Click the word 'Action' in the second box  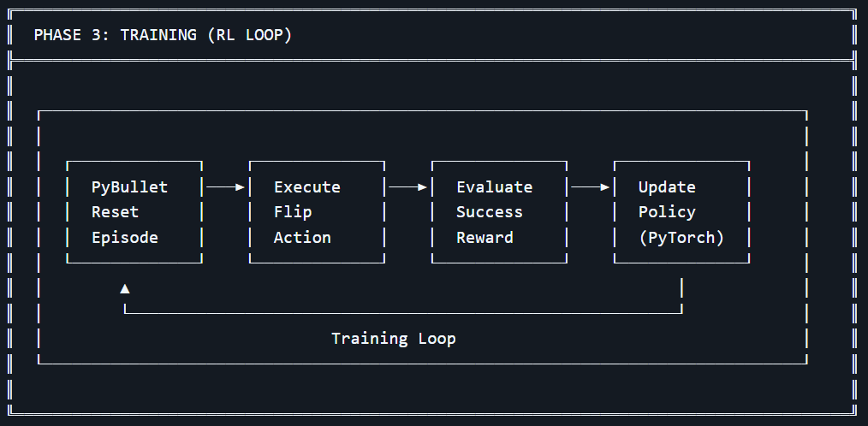point(302,238)
